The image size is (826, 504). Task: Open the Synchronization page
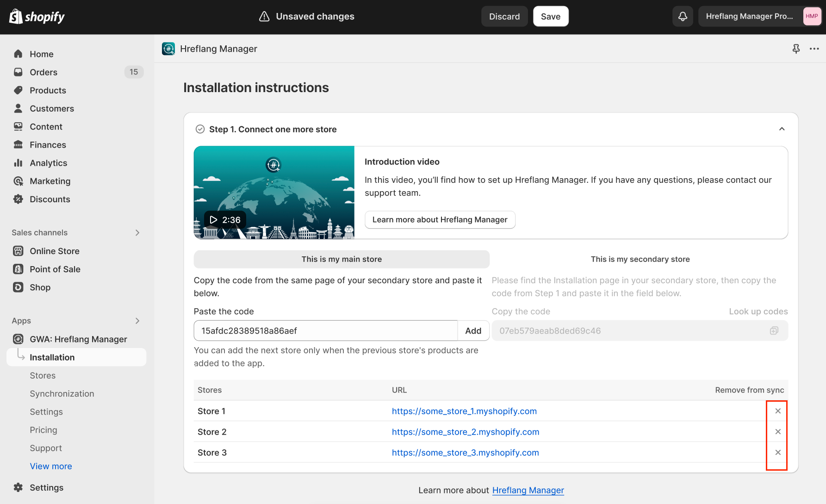62,393
